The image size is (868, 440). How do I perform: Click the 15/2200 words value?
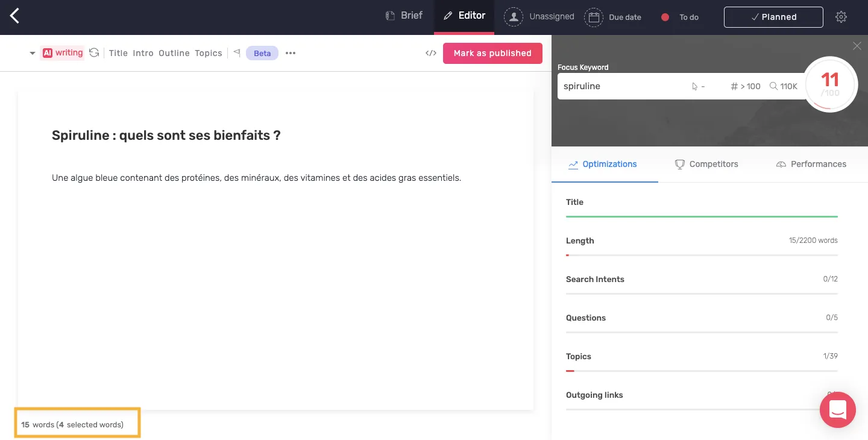coord(813,240)
